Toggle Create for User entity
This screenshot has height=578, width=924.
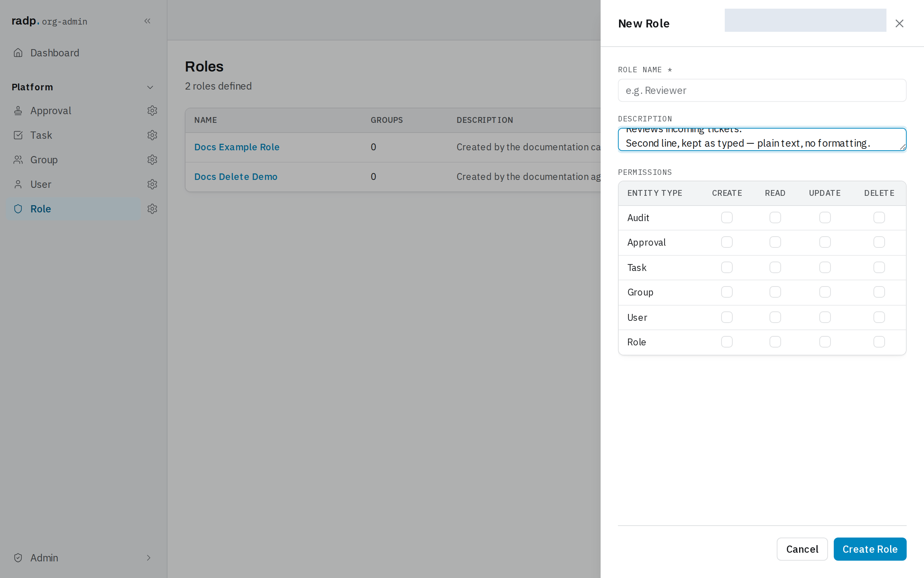(x=727, y=317)
